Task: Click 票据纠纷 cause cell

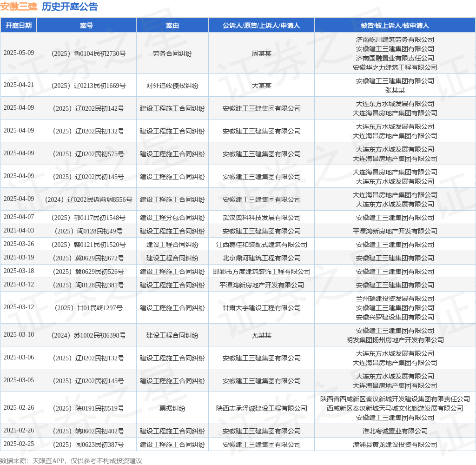Action: [172, 408]
